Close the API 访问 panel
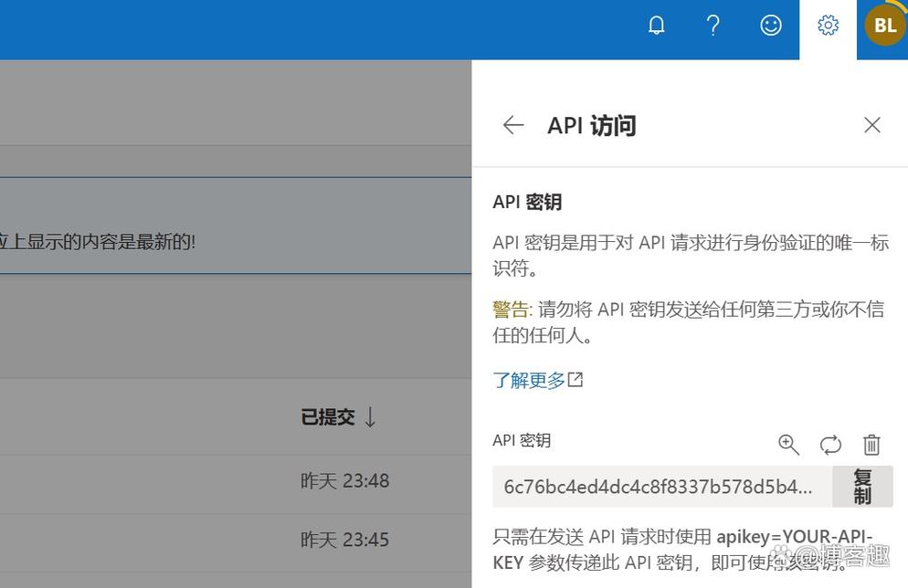This screenshot has height=588, width=908. pos(872,125)
